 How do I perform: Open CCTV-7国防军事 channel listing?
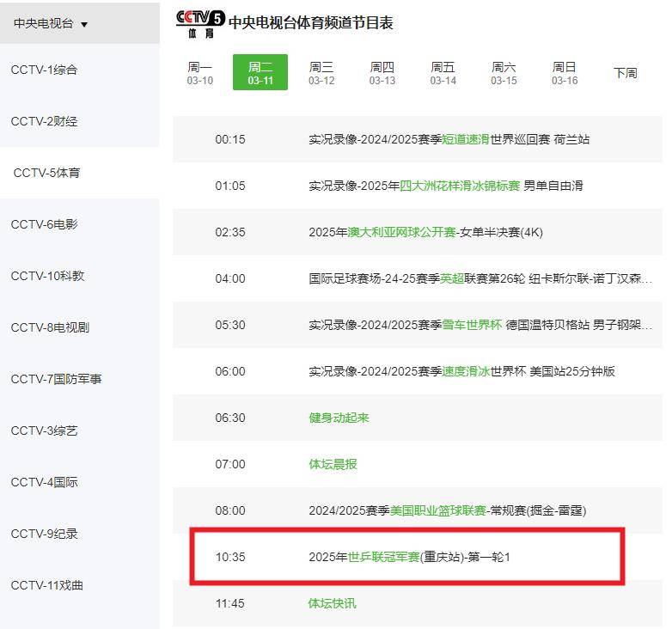pyautogui.click(x=56, y=379)
